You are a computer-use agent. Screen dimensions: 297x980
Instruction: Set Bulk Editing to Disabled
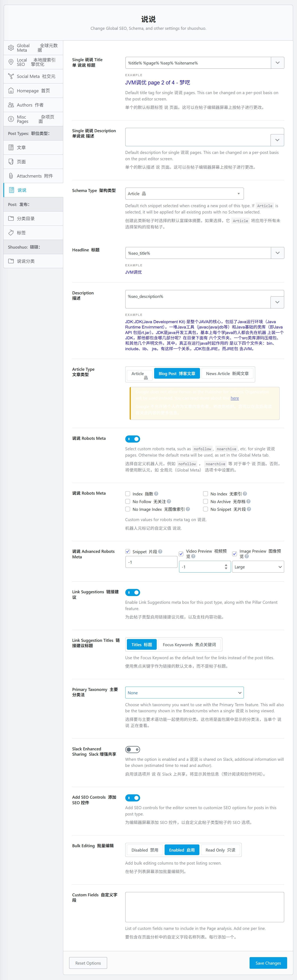(x=145, y=850)
